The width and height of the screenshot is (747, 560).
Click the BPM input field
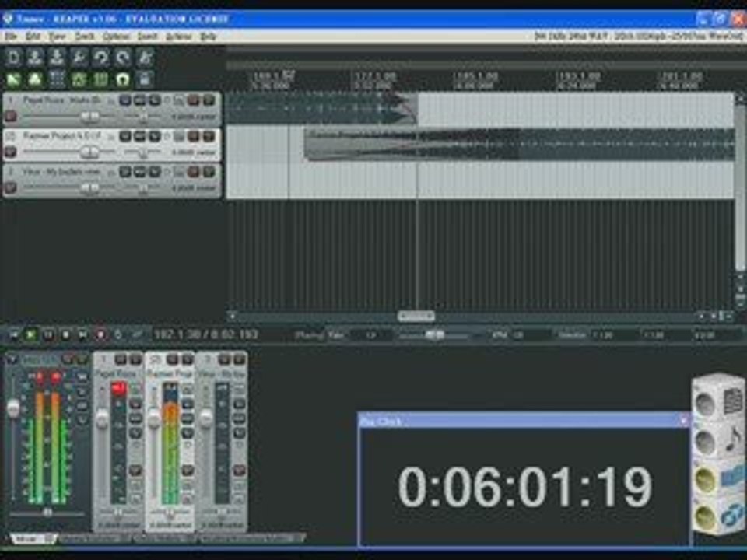coord(530,335)
